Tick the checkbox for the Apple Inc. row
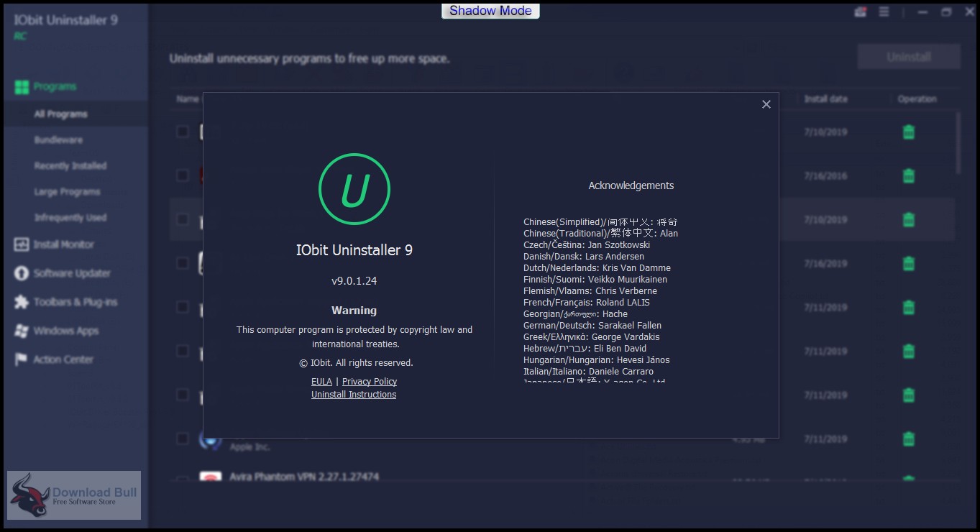Screen dimensions: 980x532 click(x=183, y=439)
